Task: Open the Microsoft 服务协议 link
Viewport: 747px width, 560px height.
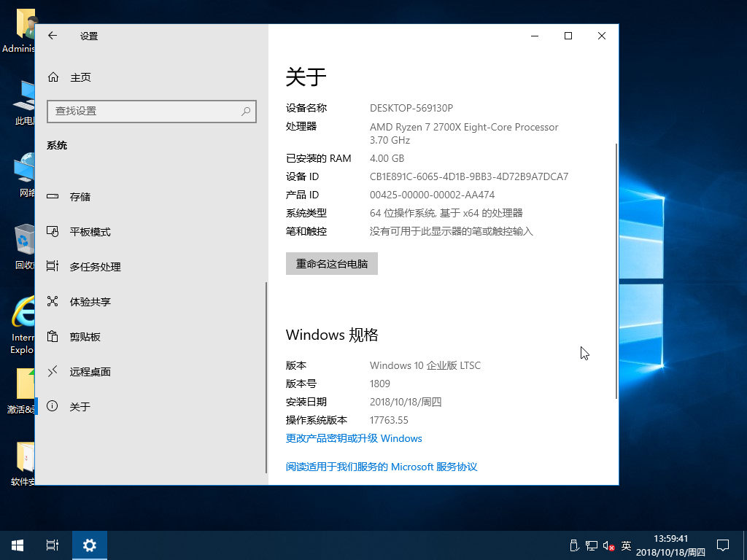Action: 381,467
